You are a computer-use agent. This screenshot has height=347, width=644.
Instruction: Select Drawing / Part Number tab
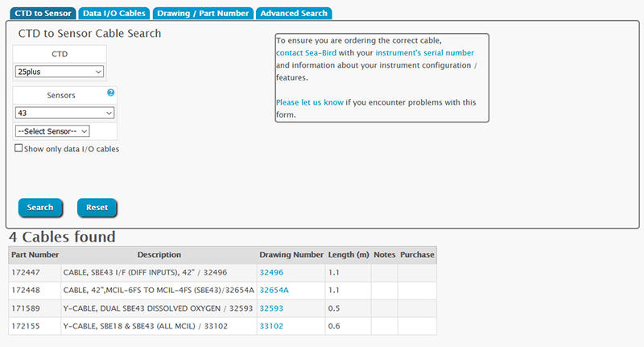point(203,13)
